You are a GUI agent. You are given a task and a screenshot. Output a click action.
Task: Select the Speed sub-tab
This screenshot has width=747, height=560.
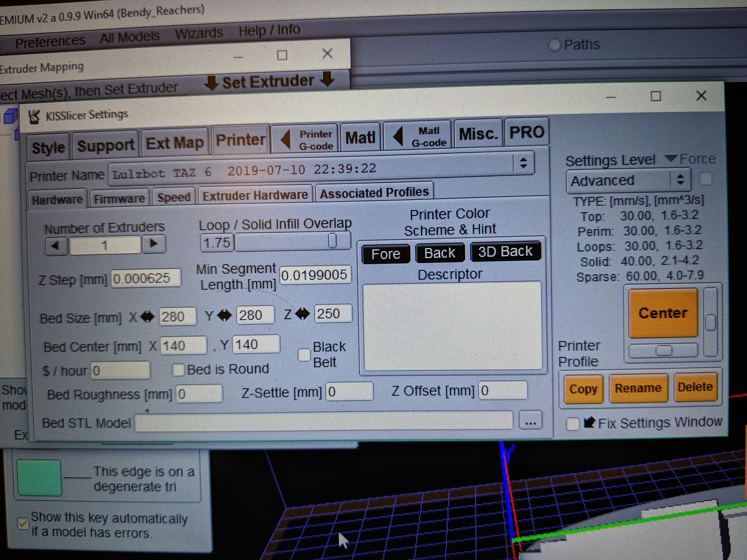(174, 197)
